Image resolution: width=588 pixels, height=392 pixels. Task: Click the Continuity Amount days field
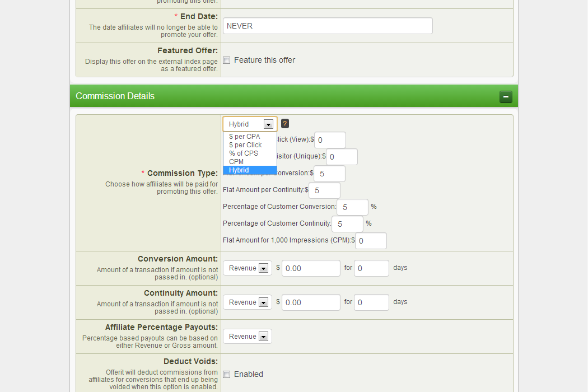click(x=371, y=302)
